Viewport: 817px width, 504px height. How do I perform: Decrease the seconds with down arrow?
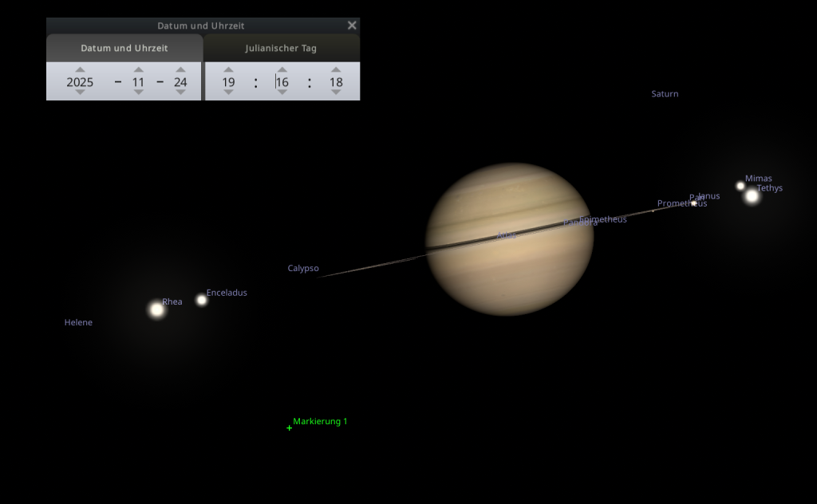(336, 93)
